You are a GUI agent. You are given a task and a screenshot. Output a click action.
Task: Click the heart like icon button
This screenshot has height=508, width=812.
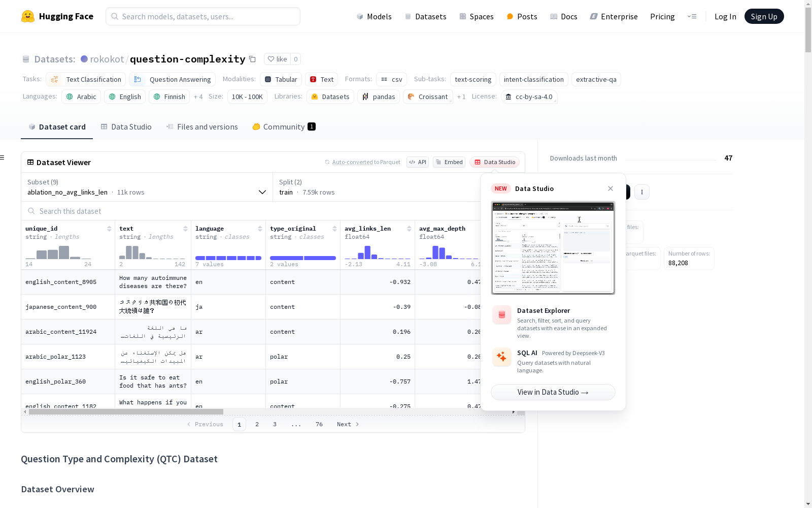(278, 59)
